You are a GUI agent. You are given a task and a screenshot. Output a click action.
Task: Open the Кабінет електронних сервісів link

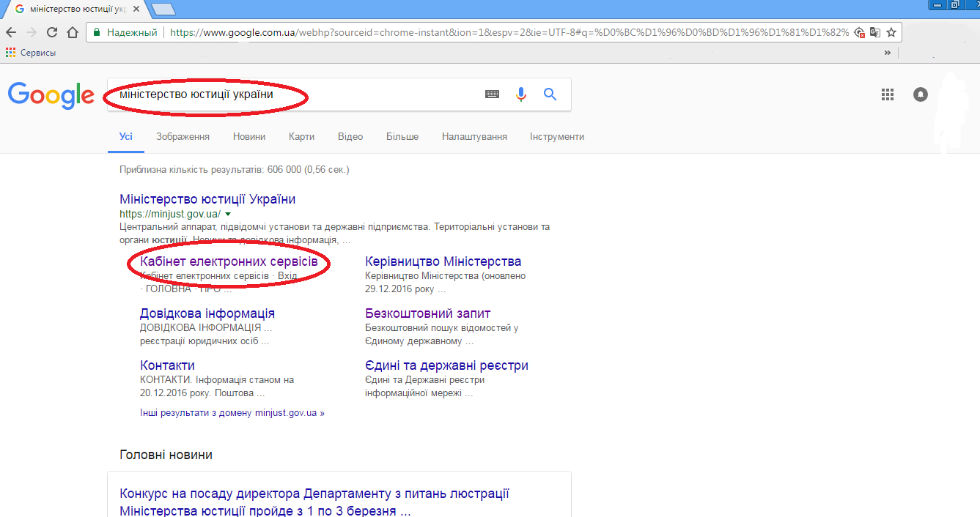point(229,261)
